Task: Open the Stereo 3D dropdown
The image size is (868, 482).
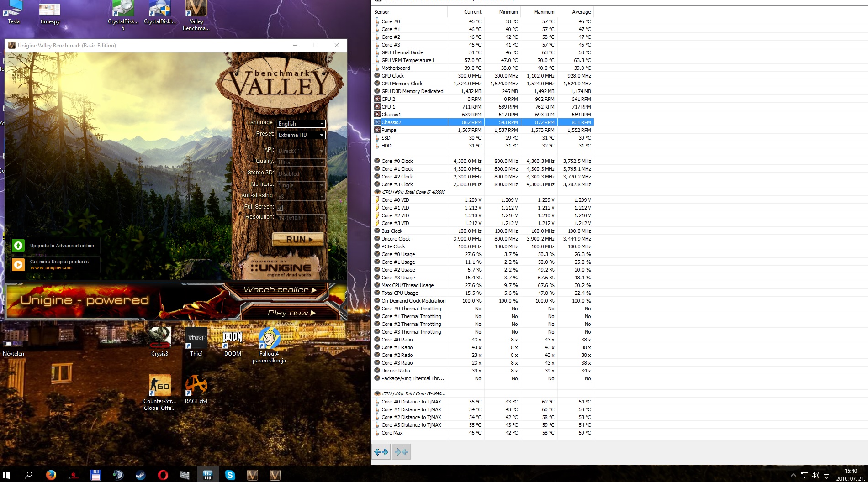Action: (301, 174)
